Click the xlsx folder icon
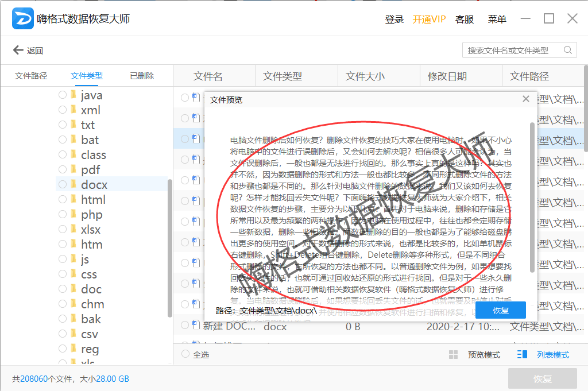This screenshot has width=588, height=391. [73, 229]
